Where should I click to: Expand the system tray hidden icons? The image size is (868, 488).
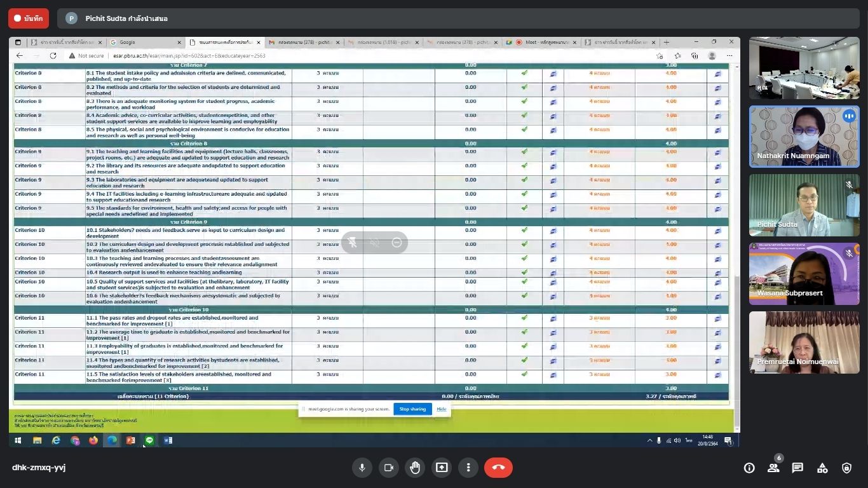[649, 440]
